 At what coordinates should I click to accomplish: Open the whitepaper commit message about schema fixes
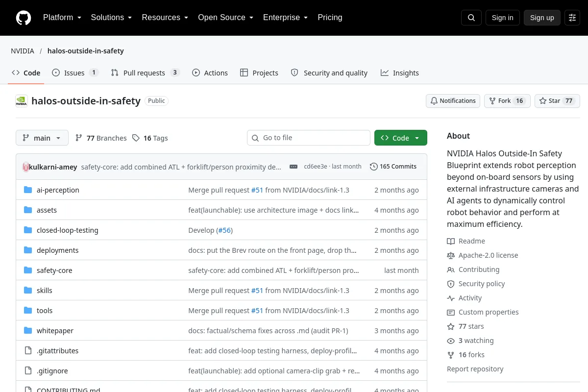[268, 331]
